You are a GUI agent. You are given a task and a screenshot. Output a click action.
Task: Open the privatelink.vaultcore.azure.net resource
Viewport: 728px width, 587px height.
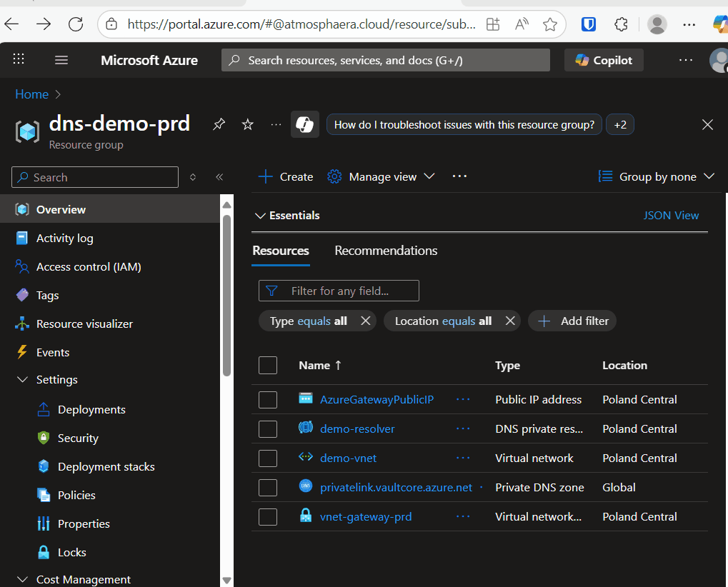(396, 487)
